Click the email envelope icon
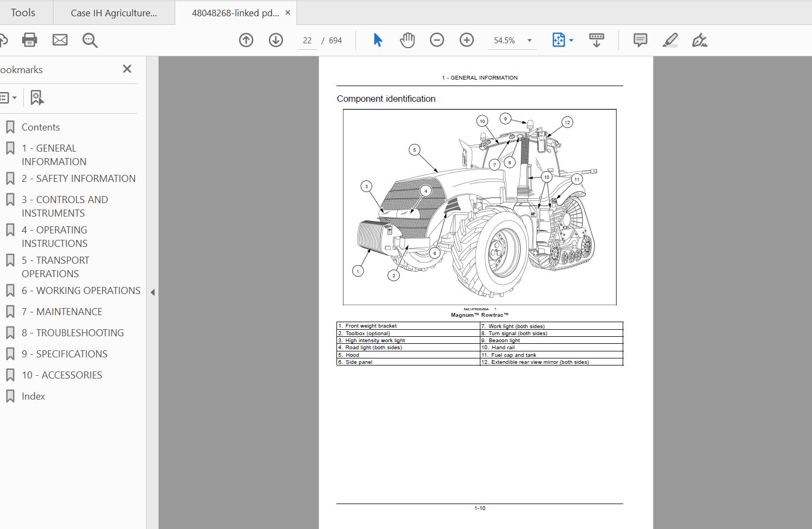This screenshot has width=812, height=529. (x=60, y=40)
